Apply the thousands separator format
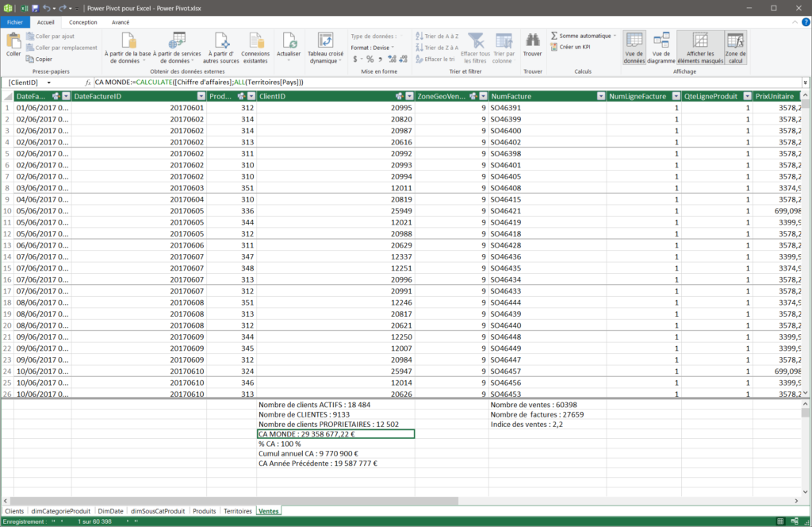 coord(381,59)
